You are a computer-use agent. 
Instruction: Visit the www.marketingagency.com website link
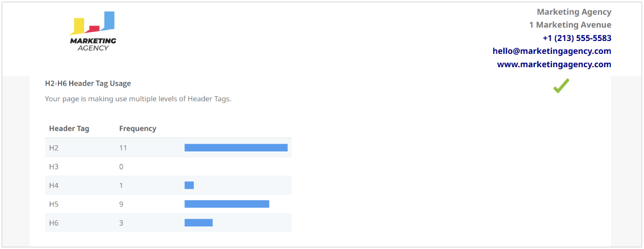click(554, 64)
